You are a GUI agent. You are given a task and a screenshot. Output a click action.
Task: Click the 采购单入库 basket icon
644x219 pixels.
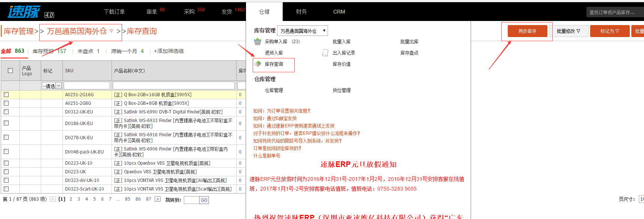click(x=258, y=42)
